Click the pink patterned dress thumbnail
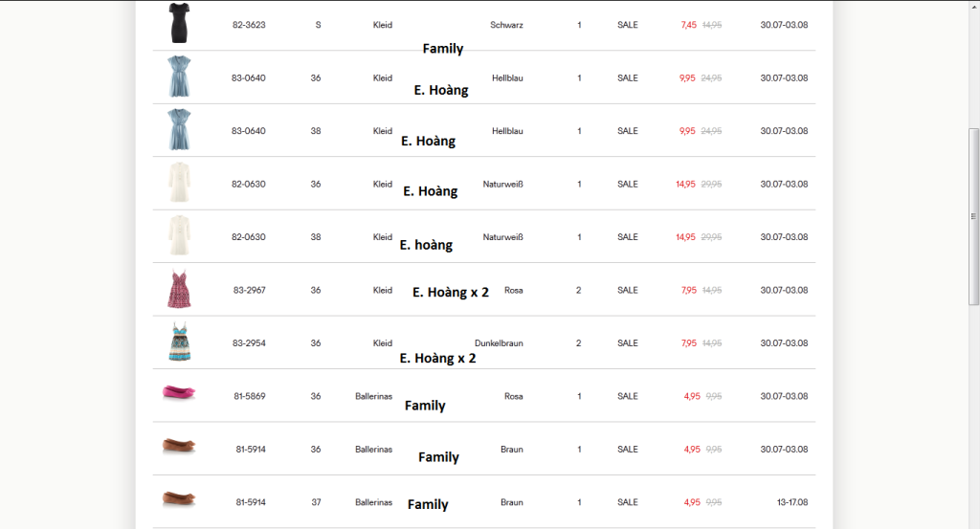Screen dimensions: 980x529 tap(178, 289)
